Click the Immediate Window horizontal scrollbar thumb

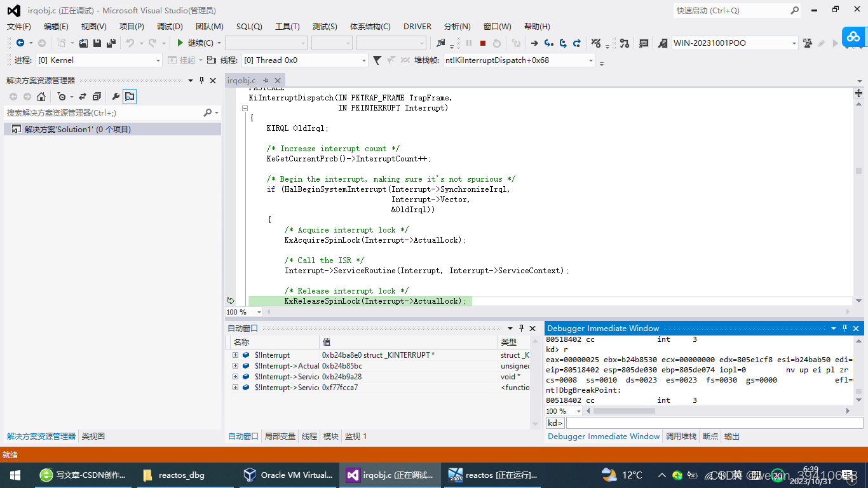(623, 411)
